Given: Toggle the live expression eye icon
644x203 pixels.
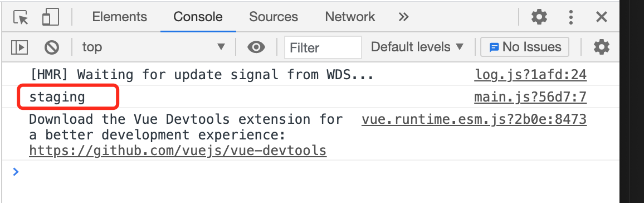Looking at the screenshot, I should click(x=256, y=47).
